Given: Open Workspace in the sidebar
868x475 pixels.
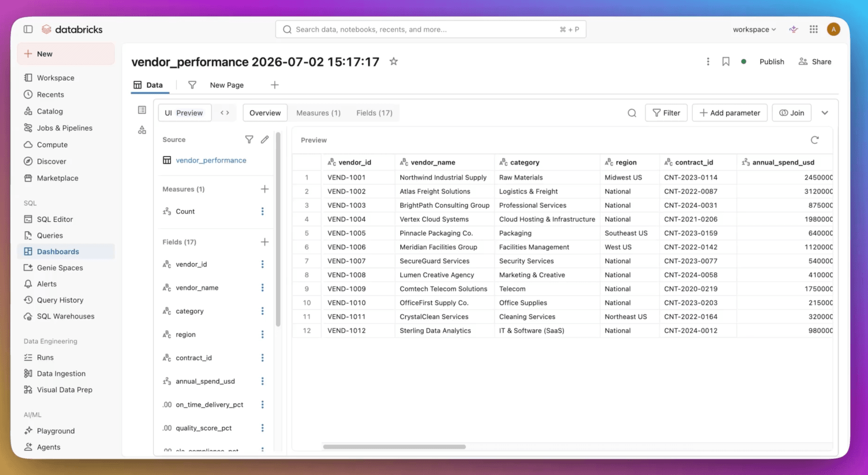Looking at the screenshot, I should pos(66,78).
